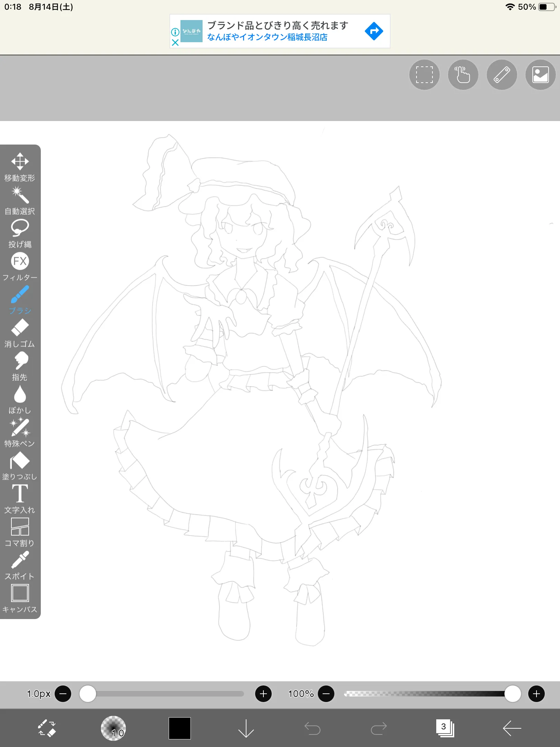
Task: Tap the 100% opacity value
Action: click(301, 694)
